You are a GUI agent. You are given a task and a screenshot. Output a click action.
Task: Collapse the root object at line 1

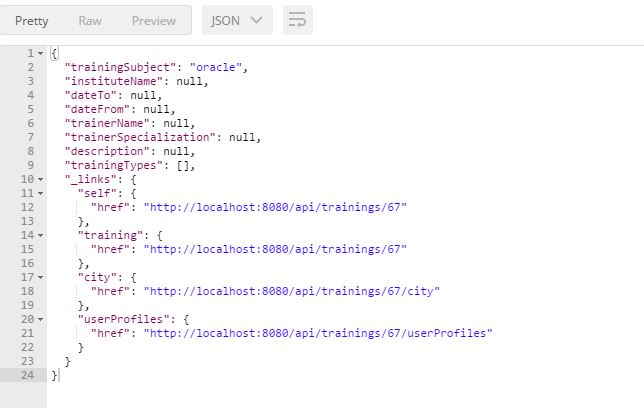point(41,53)
